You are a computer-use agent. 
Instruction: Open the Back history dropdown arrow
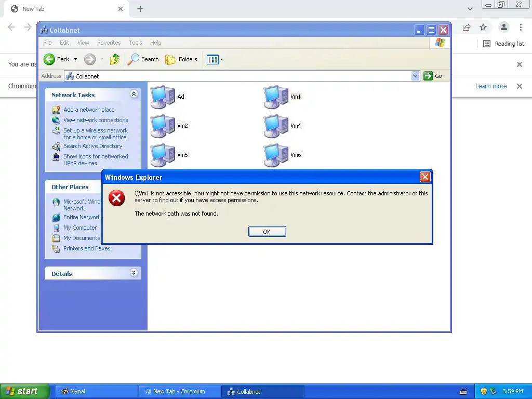(76, 59)
